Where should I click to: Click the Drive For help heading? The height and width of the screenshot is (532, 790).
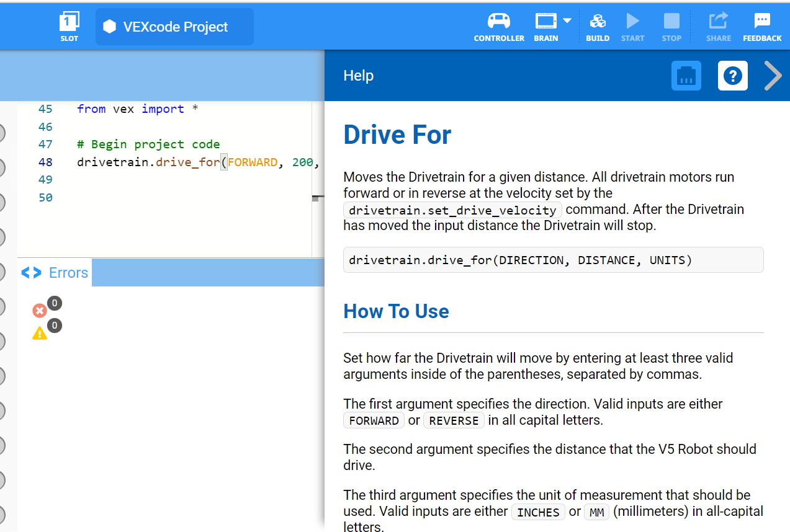[397, 135]
